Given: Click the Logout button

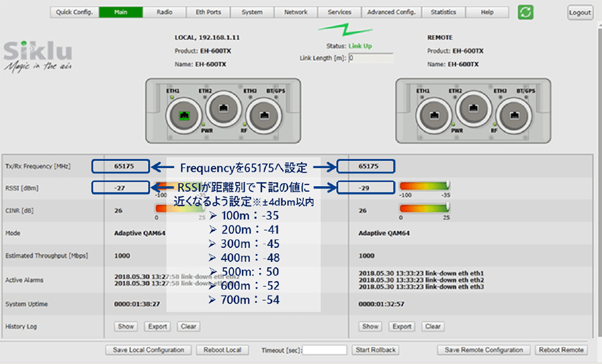Looking at the screenshot, I should (580, 13).
